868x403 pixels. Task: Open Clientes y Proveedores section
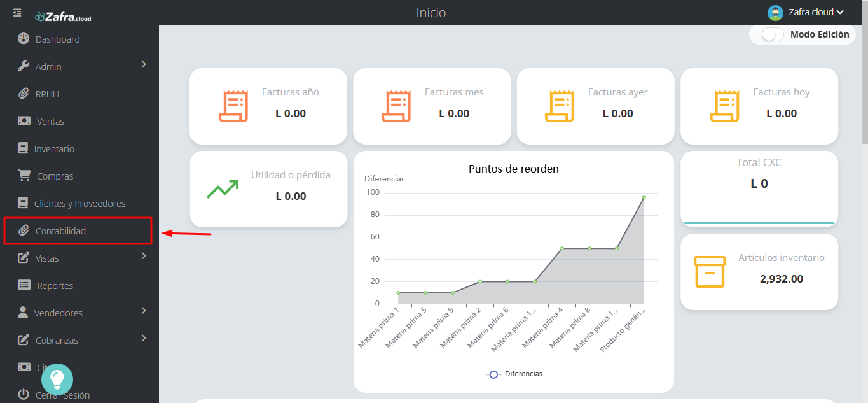pos(79,204)
